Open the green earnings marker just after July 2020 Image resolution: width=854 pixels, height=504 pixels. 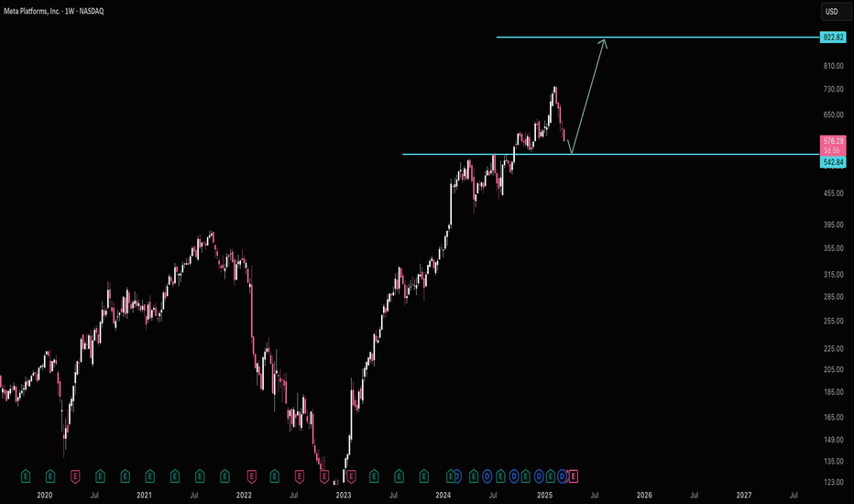[100, 477]
